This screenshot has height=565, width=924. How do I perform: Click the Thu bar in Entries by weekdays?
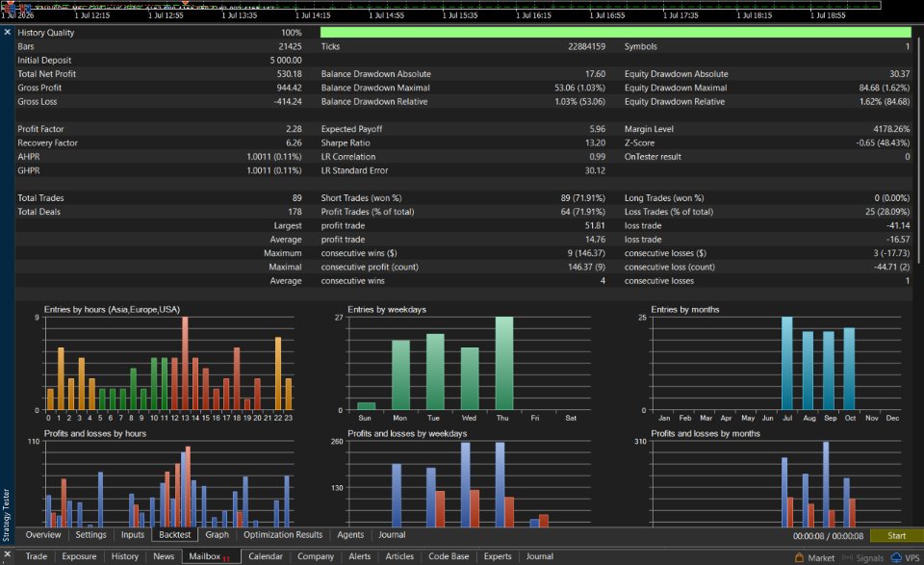[503, 363]
